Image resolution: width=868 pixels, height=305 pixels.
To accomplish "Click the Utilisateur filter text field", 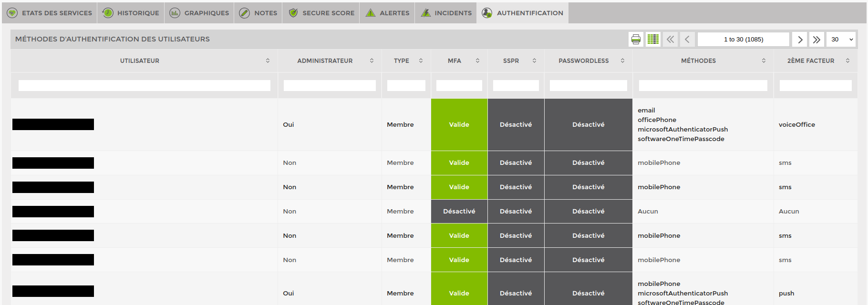I will 144,85.
